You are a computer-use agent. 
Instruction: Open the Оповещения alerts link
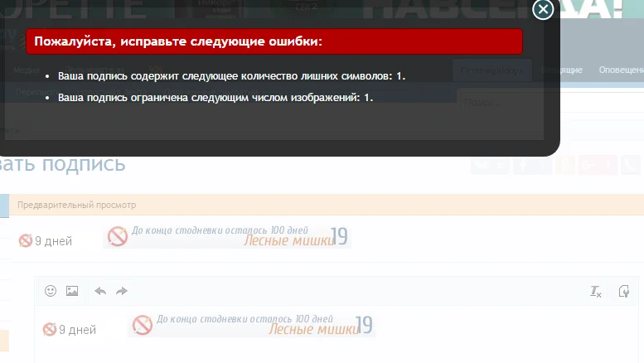click(621, 70)
